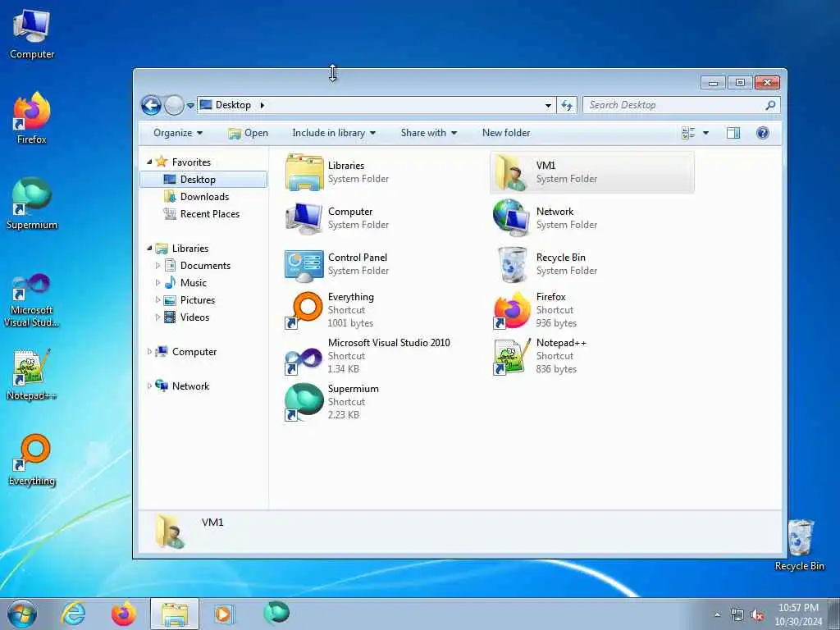Expand the Network node in navigation pane
The width and height of the screenshot is (840, 630).
tap(149, 386)
